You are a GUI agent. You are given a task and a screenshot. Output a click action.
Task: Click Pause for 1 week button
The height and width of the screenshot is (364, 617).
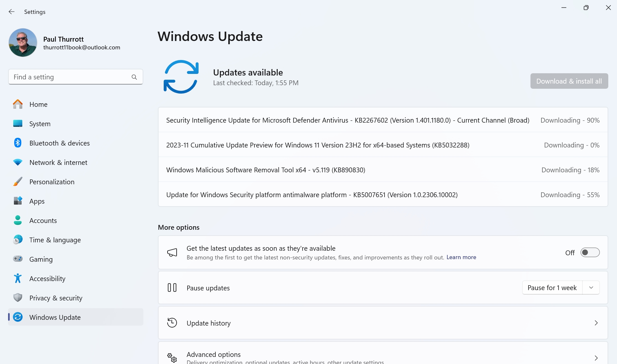(552, 288)
